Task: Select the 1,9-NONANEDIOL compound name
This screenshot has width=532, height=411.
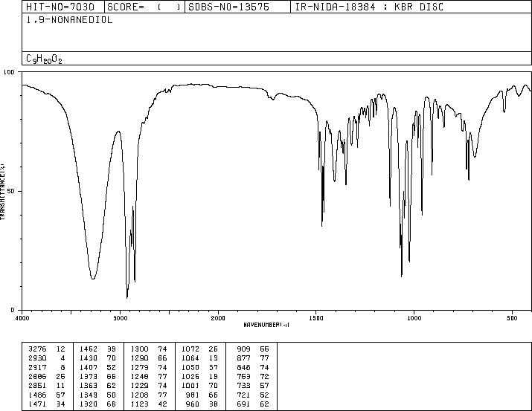Action: tap(69, 20)
